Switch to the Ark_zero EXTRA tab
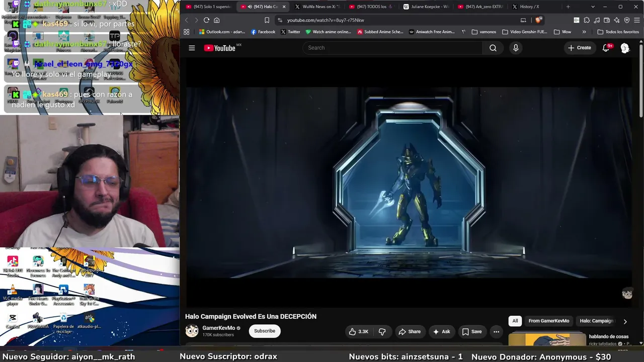This screenshot has height=362, width=644. tap(480, 7)
